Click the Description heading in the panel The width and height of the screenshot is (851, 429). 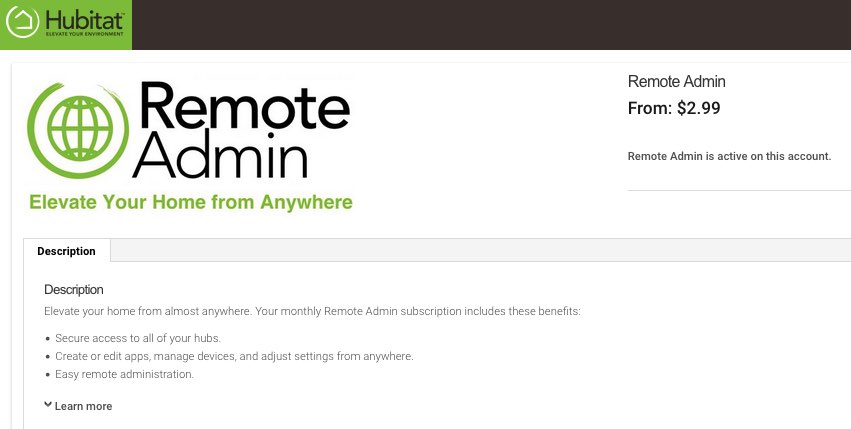pos(74,289)
